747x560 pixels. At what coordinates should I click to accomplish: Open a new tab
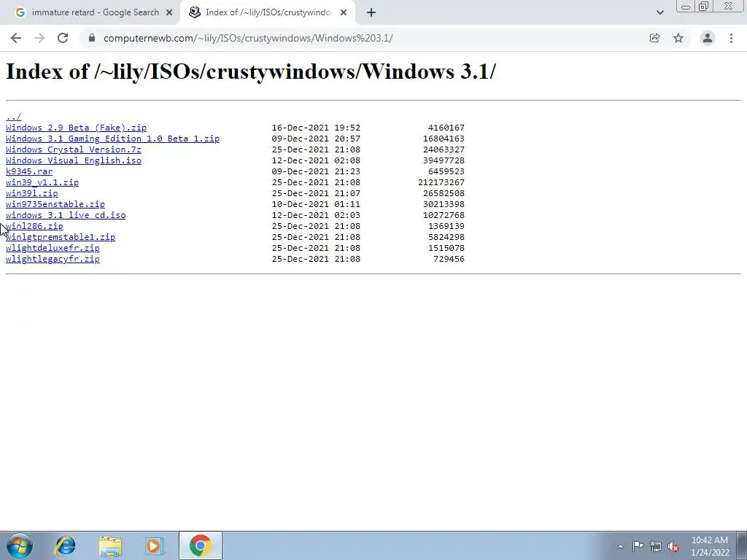371,13
